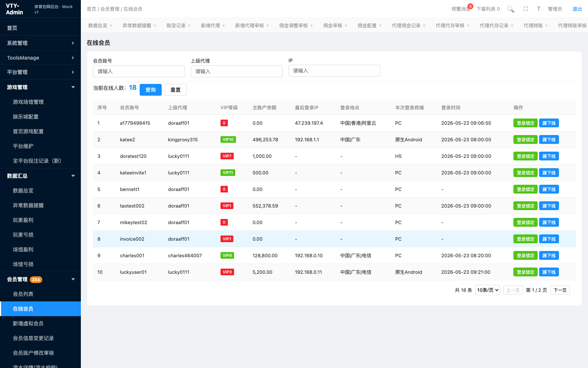Click IP cell 47.239.197.4
The height and width of the screenshot is (368, 588).
309,123
